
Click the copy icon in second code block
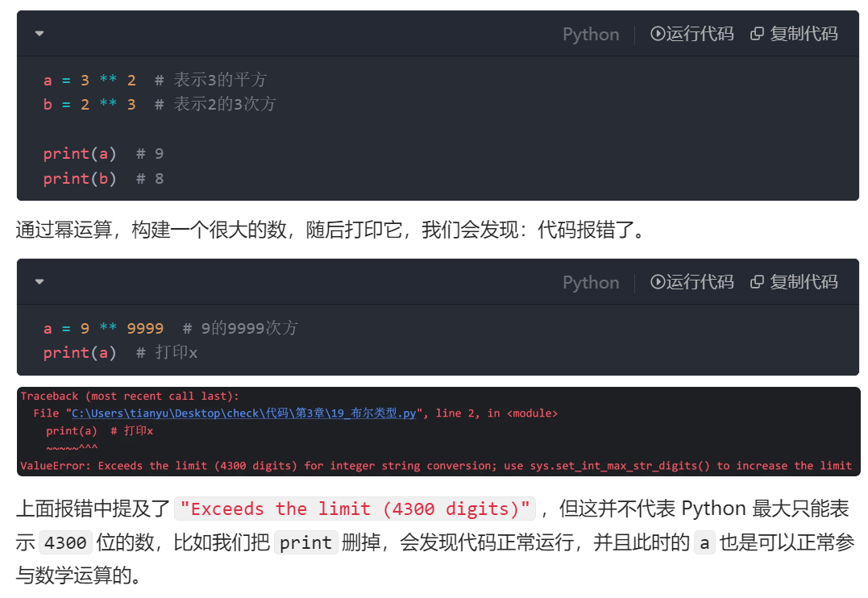click(757, 282)
